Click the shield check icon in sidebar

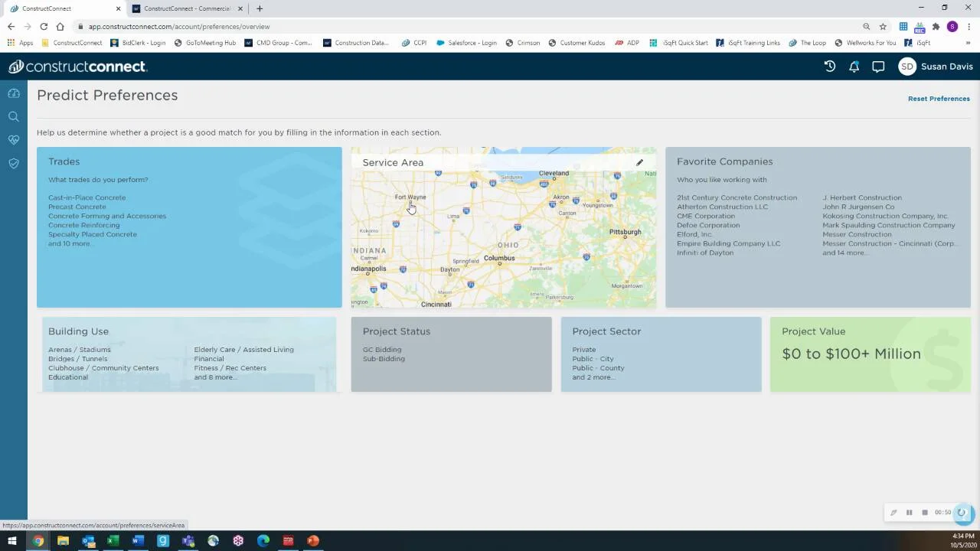13,163
